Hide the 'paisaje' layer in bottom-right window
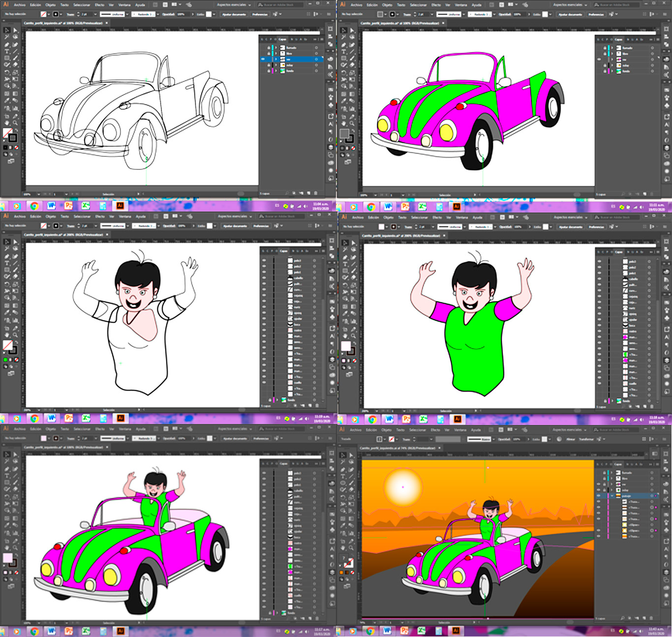Screen dimensions: 672x637 click(x=599, y=496)
